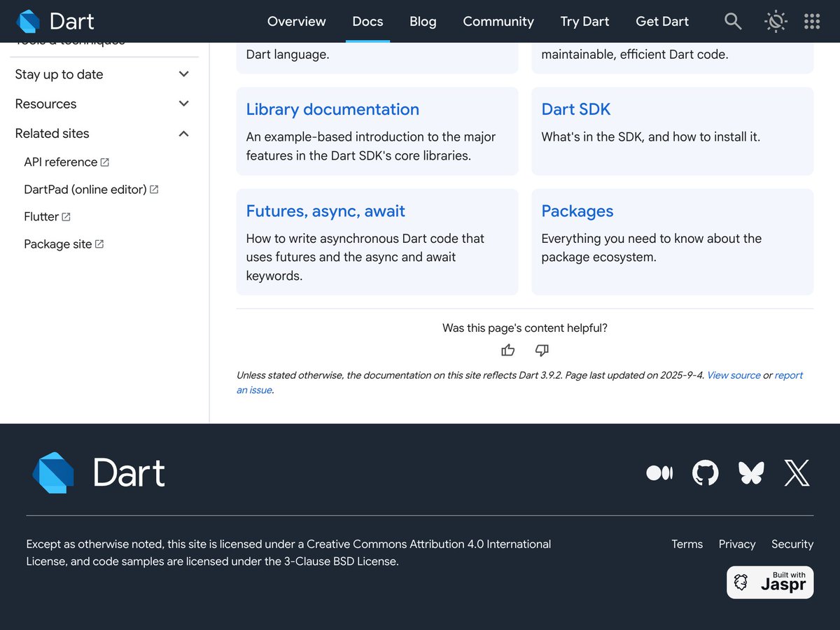Go to the Overview tab
Viewport: 840px width, 630px height.
pyautogui.click(x=296, y=22)
